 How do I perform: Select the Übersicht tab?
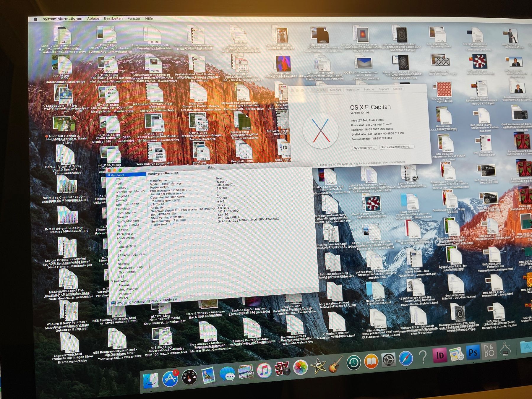coord(319,90)
